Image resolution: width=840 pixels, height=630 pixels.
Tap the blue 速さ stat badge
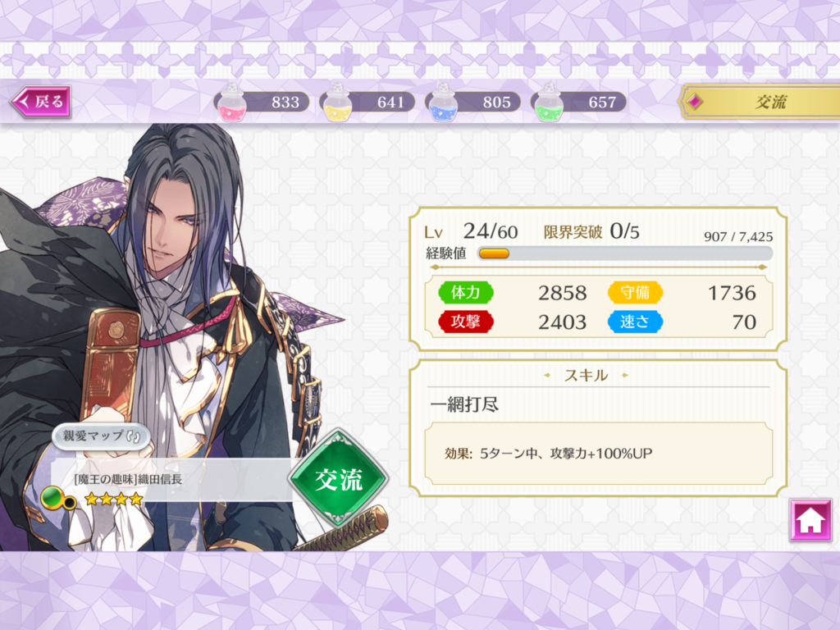click(x=635, y=322)
